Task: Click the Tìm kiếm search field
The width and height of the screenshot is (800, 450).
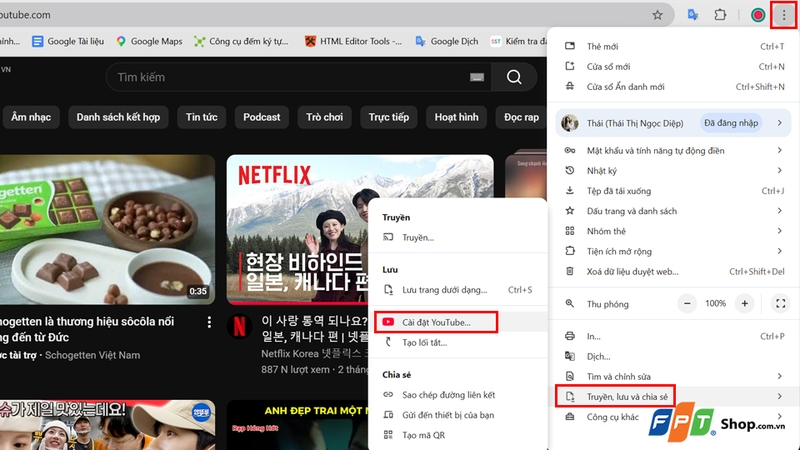Action: pos(298,77)
